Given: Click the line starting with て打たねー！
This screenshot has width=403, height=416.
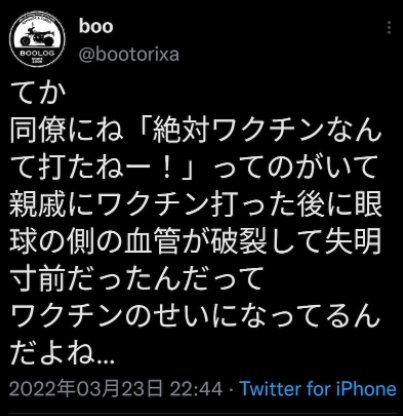Looking at the screenshot, I should [193, 168].
